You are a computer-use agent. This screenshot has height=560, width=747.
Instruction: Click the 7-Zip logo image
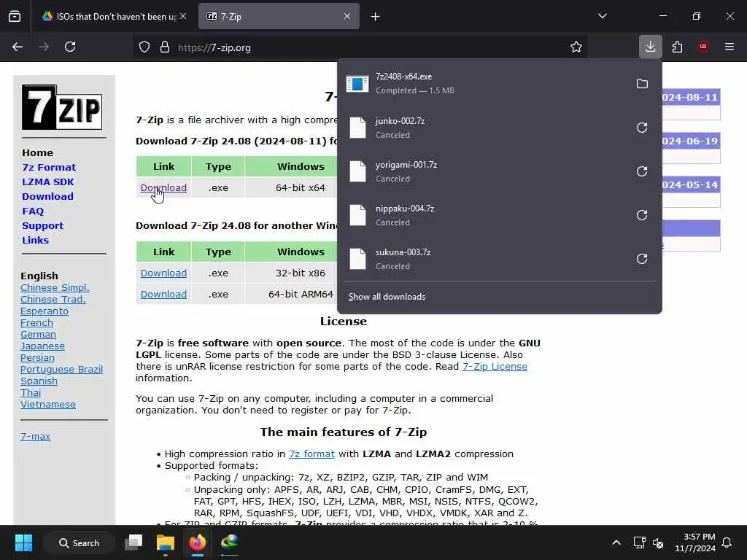pos(62,107)
